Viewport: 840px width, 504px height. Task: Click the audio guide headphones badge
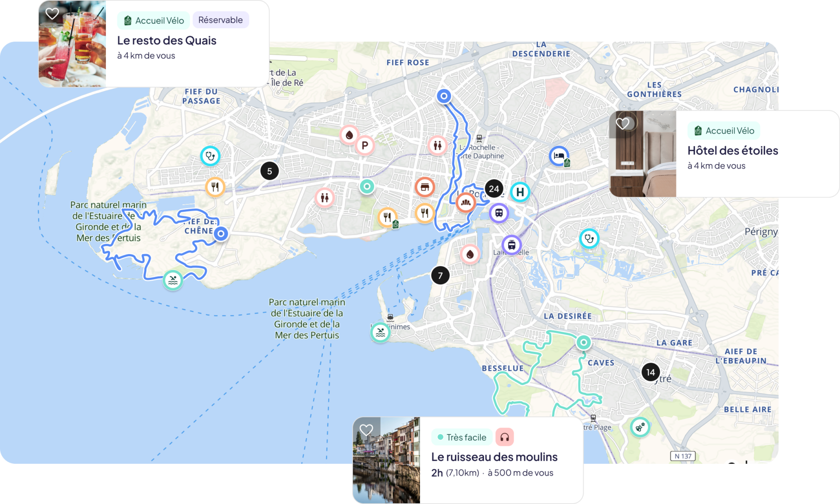pyautogui.click(x=504, y=437)
